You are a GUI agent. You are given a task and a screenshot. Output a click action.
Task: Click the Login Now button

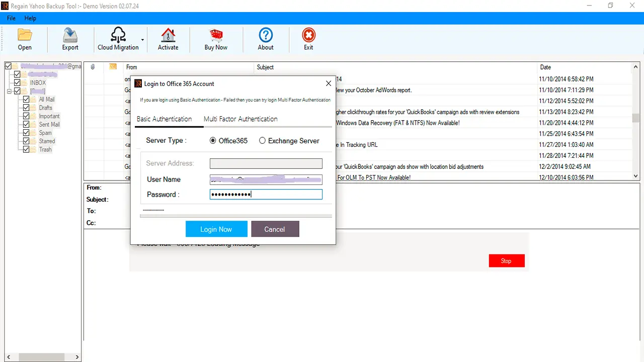pos(216,229)
